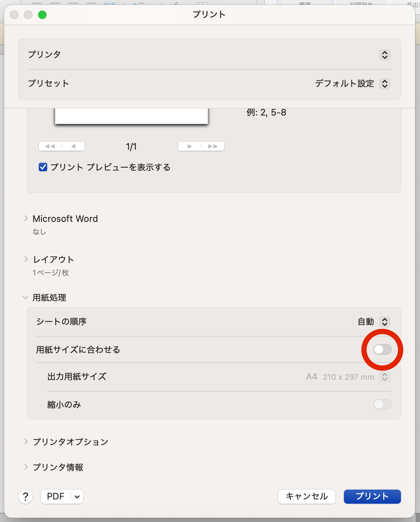The image size is (420, 522).
Task: Go to the previous preview page
Action: 73,146
